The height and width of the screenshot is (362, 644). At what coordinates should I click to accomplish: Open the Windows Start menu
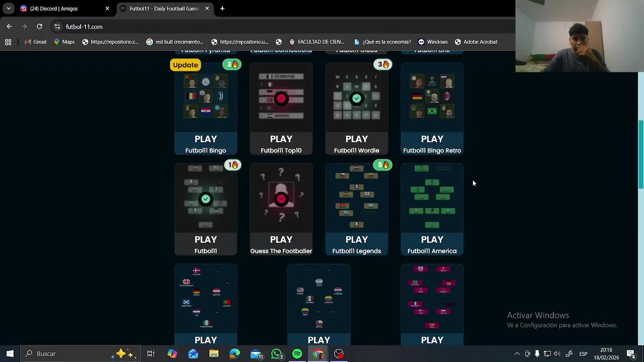pyautogui.click(x=10, y=353)
